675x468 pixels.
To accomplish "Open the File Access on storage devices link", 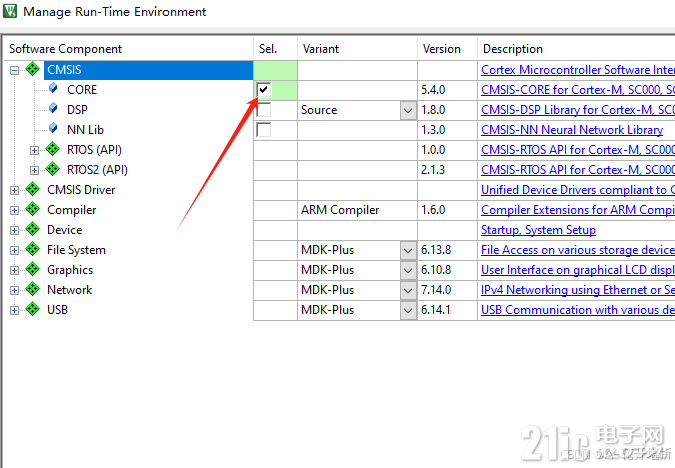I will (578, 250).
